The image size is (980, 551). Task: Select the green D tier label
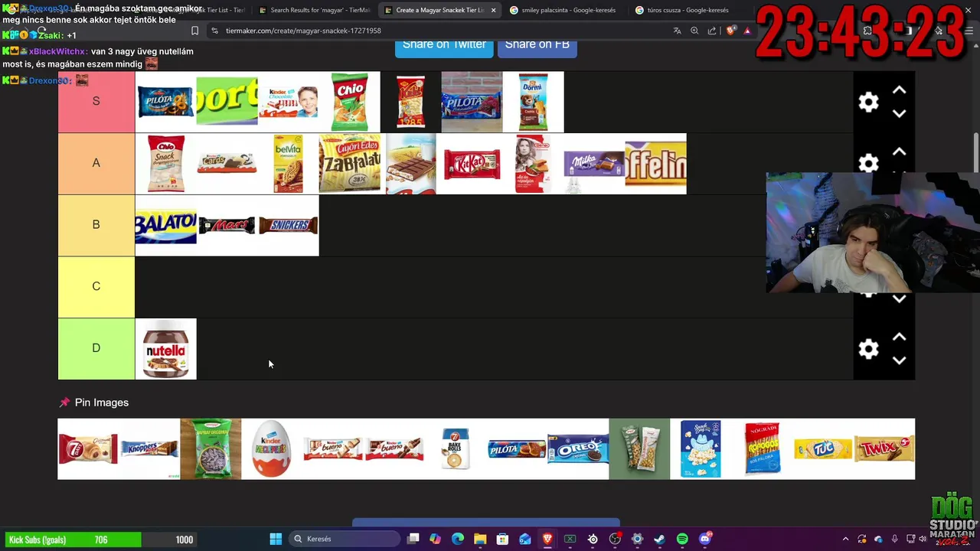point(96,348)
